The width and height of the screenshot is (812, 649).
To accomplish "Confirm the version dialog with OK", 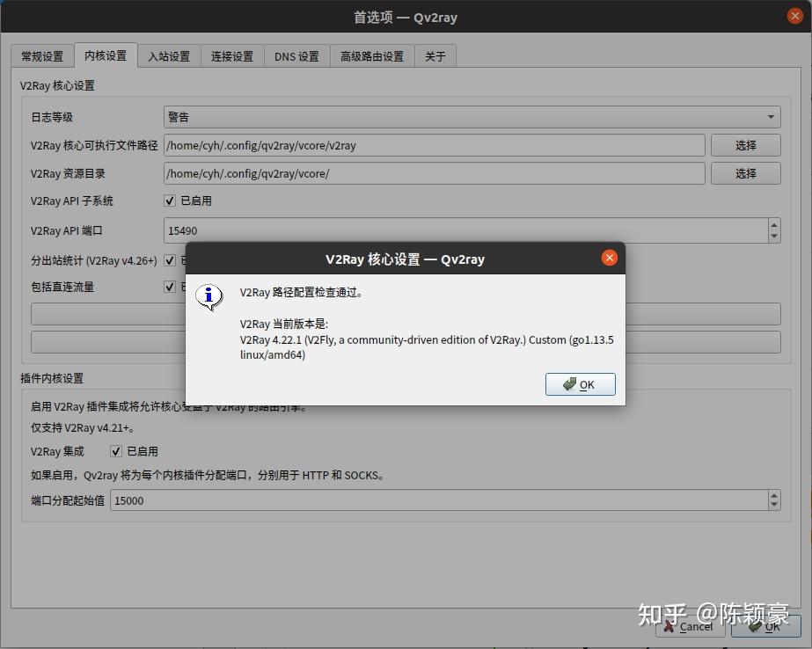I will [x=580, y=383].
